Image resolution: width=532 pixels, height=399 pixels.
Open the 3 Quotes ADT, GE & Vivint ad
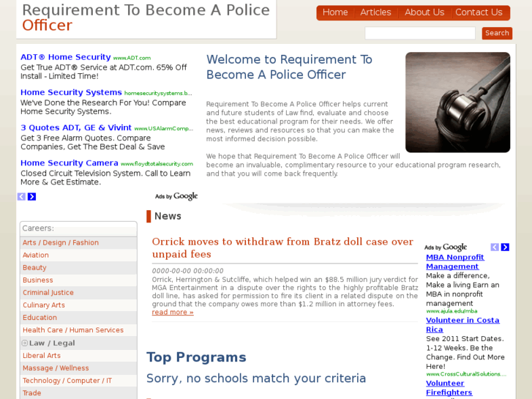76,127
